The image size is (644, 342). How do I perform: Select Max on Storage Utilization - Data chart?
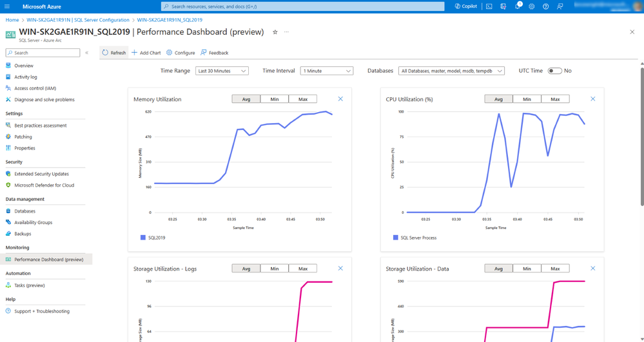555,269
